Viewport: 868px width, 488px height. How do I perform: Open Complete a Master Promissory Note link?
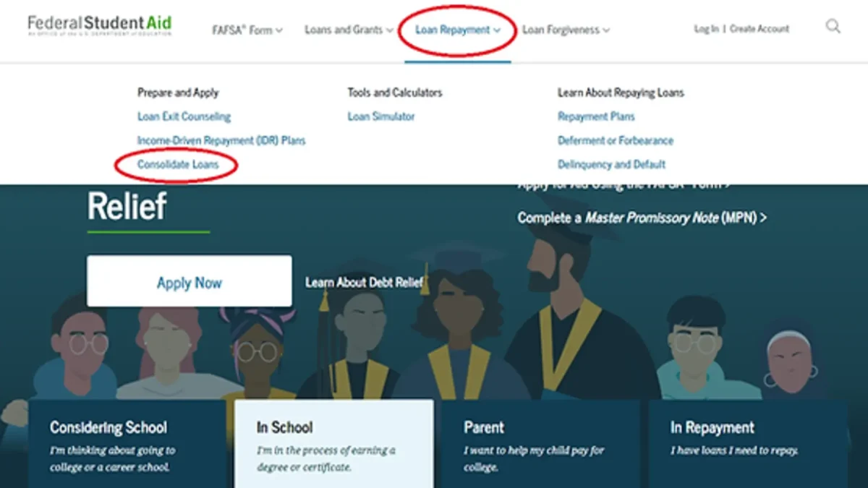(642, 218)
